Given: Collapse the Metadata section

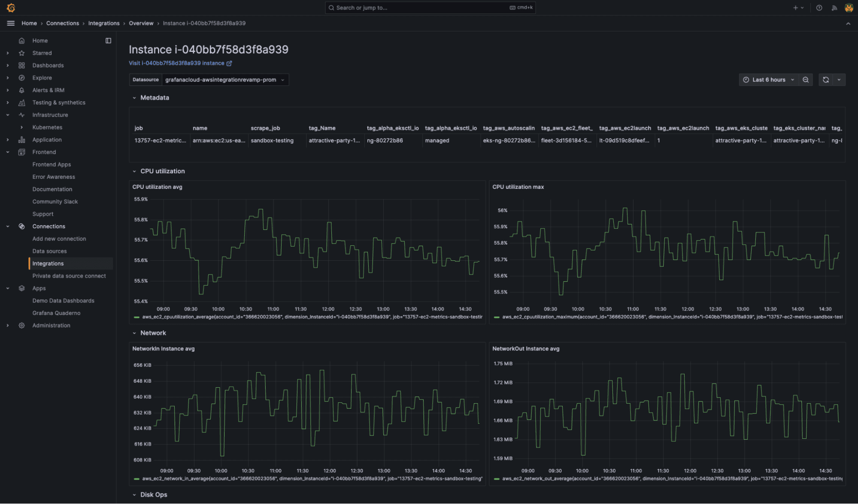Looking at the screenshot, I should (134, 97).
